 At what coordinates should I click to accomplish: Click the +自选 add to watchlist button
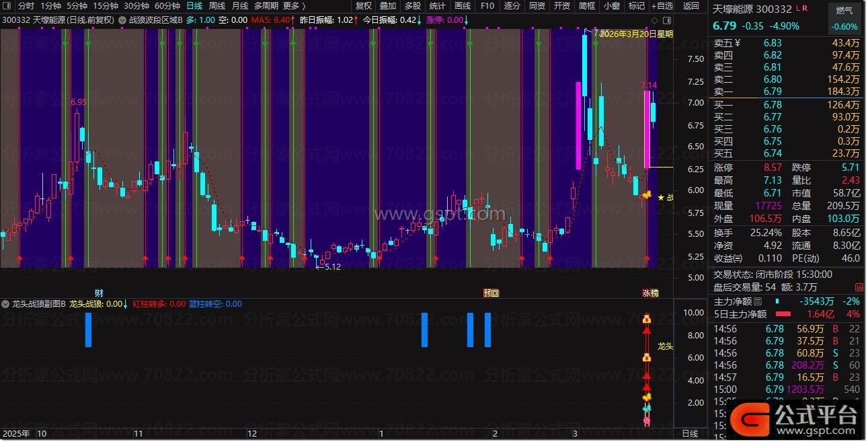[x=661, y=6]
